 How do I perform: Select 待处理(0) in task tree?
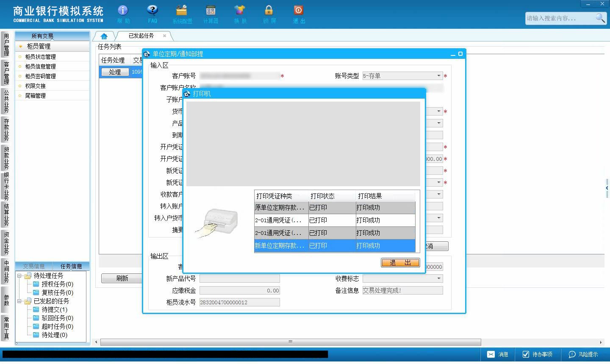point(54,335)
